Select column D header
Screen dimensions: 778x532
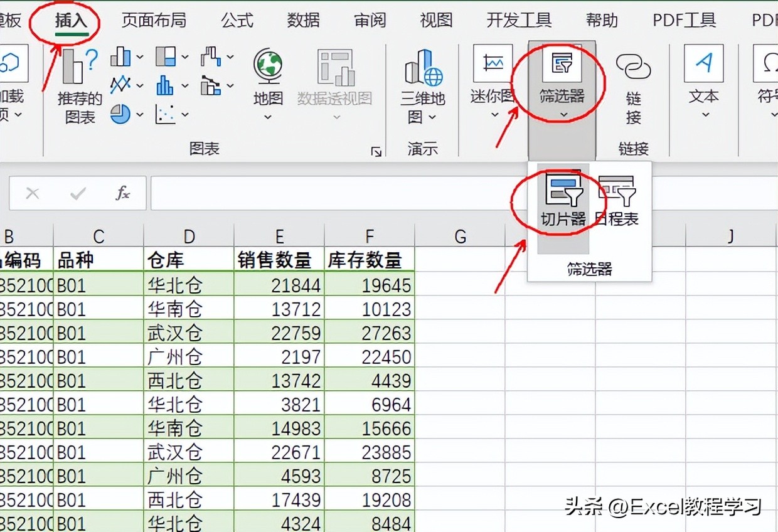(189, 237)
